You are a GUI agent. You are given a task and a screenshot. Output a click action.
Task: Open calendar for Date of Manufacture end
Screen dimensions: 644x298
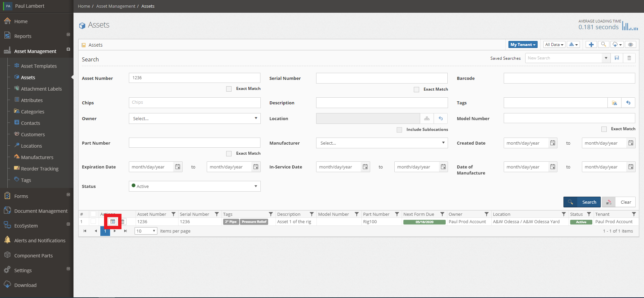coord(631,167)
